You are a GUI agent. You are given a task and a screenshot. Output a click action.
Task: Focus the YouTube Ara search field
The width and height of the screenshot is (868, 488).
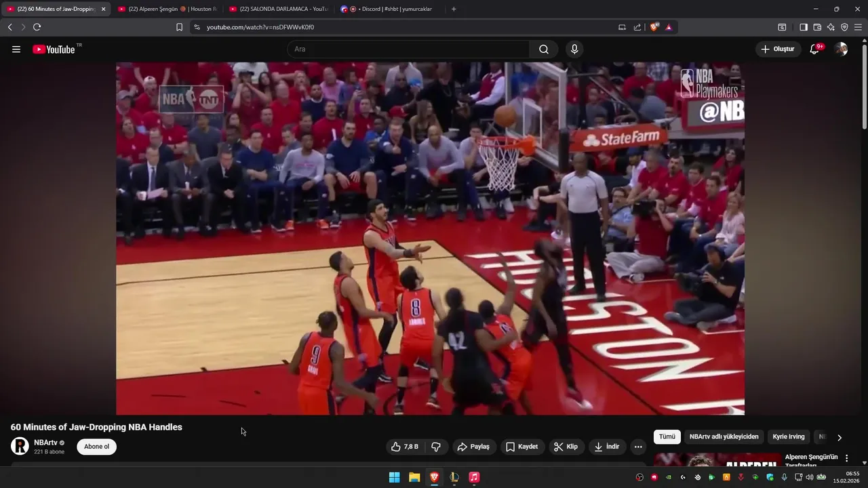click(409, 49)
